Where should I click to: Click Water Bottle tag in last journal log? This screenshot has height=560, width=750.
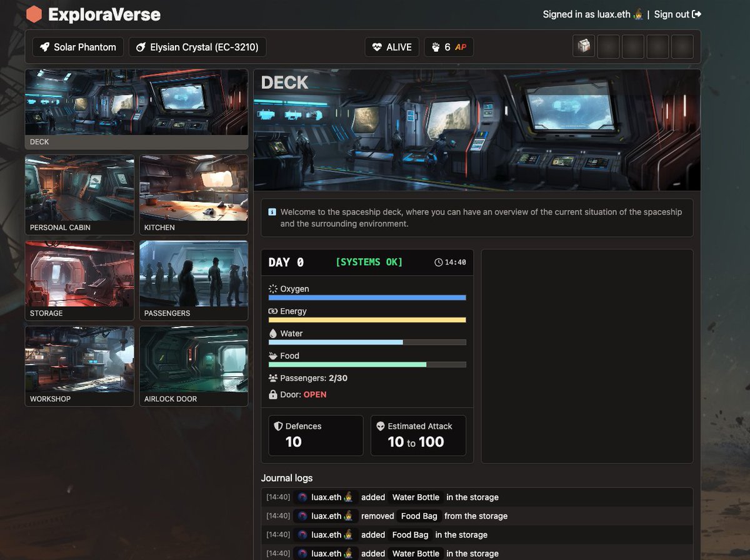coord(416,554)
